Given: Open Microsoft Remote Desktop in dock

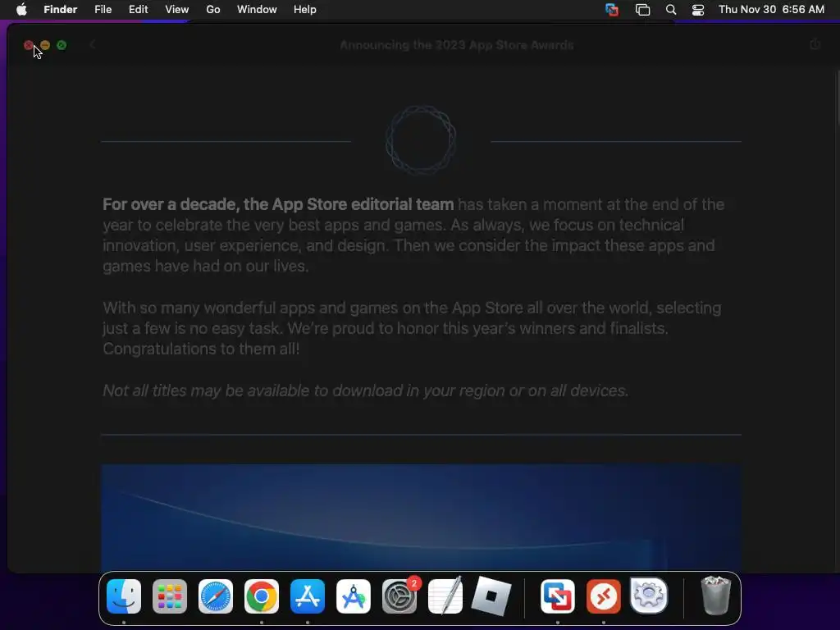Looking at the screenshot, I should 604,596.
